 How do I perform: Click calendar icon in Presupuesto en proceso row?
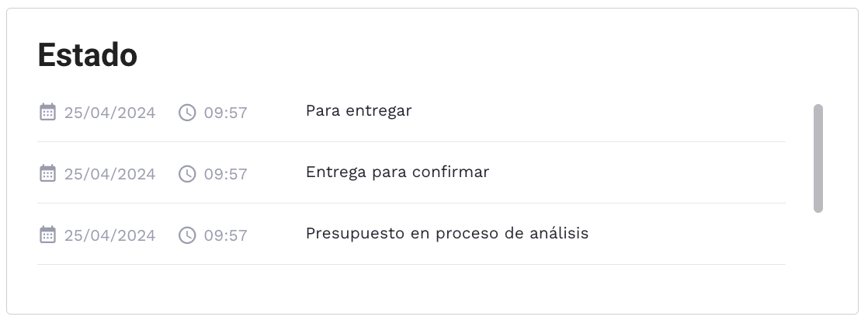coord(47,235)
